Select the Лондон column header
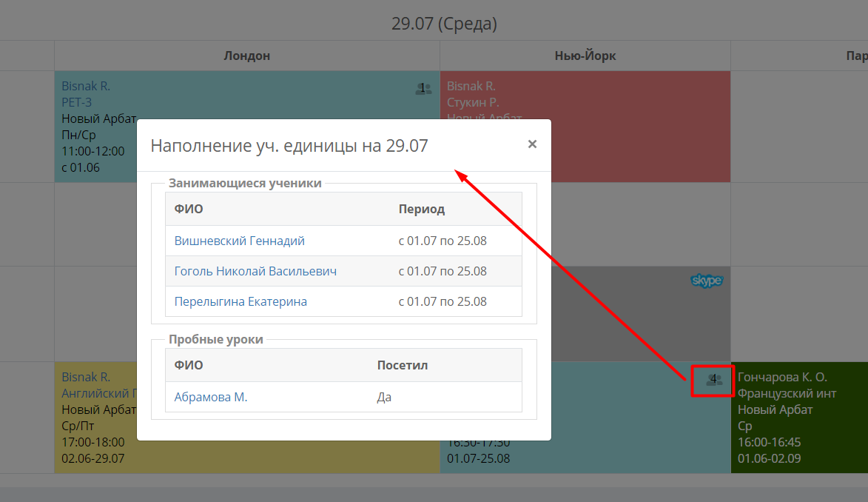 pyautogui.click(x=247, y=56)
